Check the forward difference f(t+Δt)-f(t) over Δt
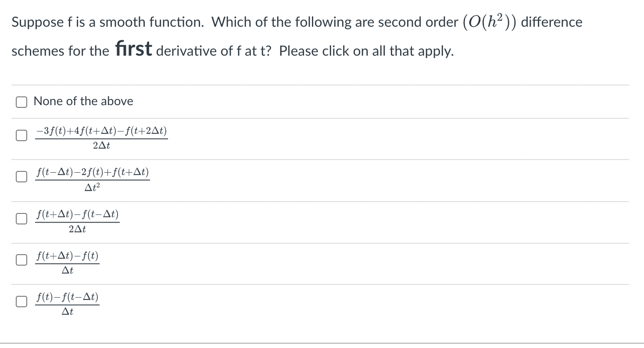 tap(21, 259)
